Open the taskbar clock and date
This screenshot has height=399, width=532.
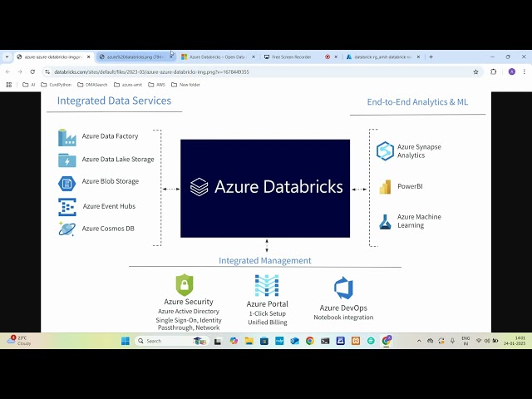tap(515, 341)
